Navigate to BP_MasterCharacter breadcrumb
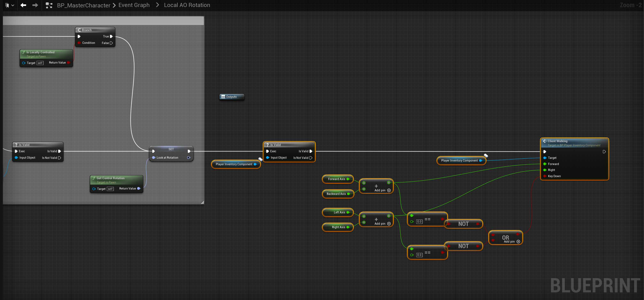The width and height of the screenshot is (644, 300). tap(84, 5)
